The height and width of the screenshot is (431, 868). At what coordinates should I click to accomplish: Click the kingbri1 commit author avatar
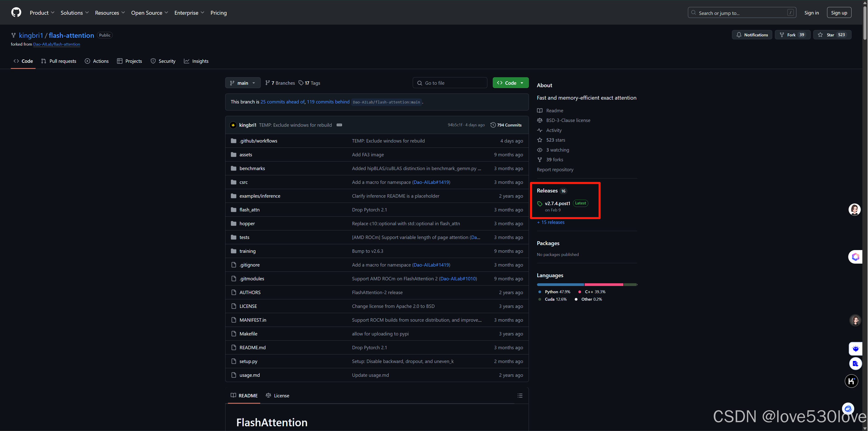pyautogui.click(x=233, y=125)
